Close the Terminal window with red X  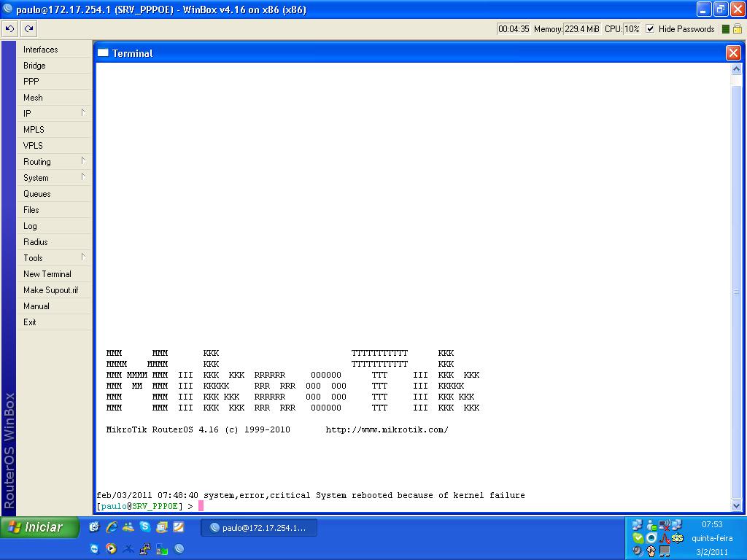click(x=733, y=52)
